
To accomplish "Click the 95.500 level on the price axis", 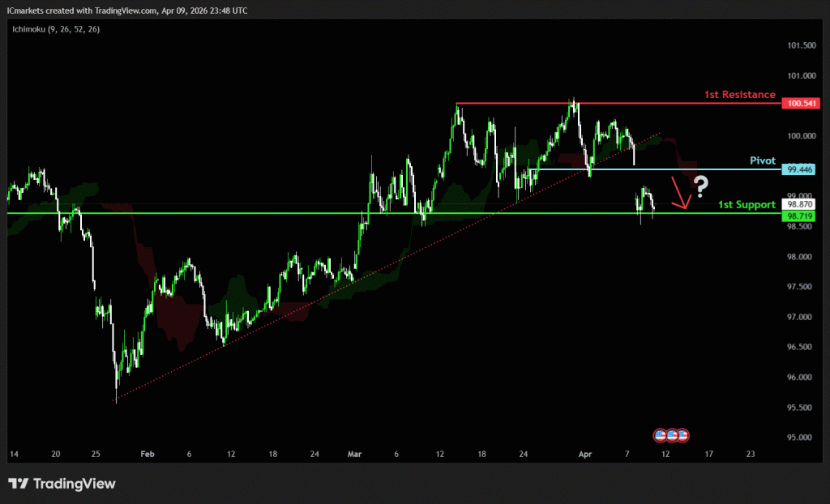I will coord(800,408).
